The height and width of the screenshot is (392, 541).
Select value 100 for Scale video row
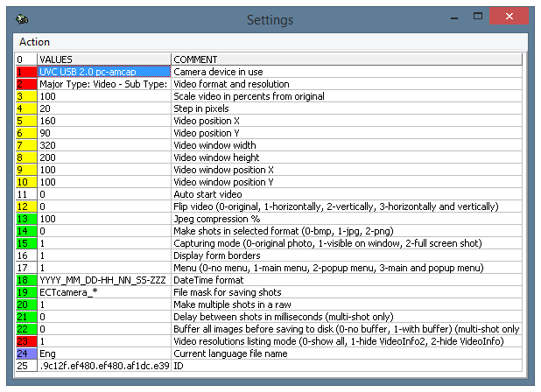pyautogui.click(x=104, y=96)
